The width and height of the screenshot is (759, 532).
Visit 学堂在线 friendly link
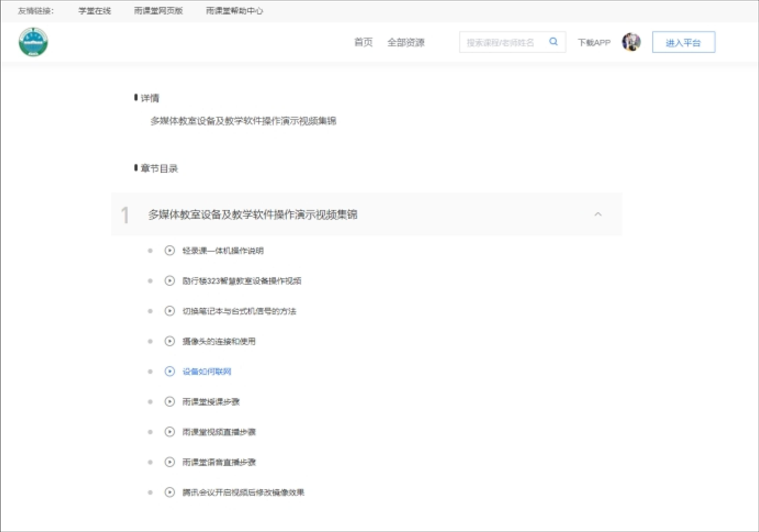pos(95,11)
